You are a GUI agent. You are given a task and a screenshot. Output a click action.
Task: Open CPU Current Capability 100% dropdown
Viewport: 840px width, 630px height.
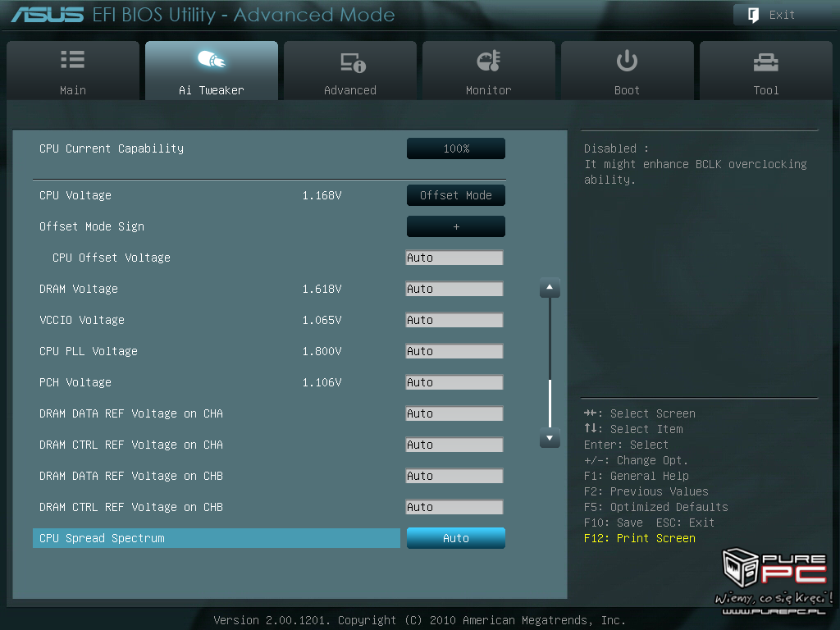pos(456,148)
